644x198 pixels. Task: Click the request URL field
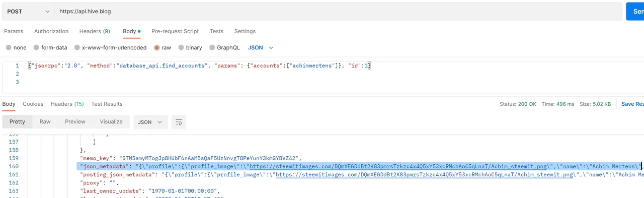338,11
